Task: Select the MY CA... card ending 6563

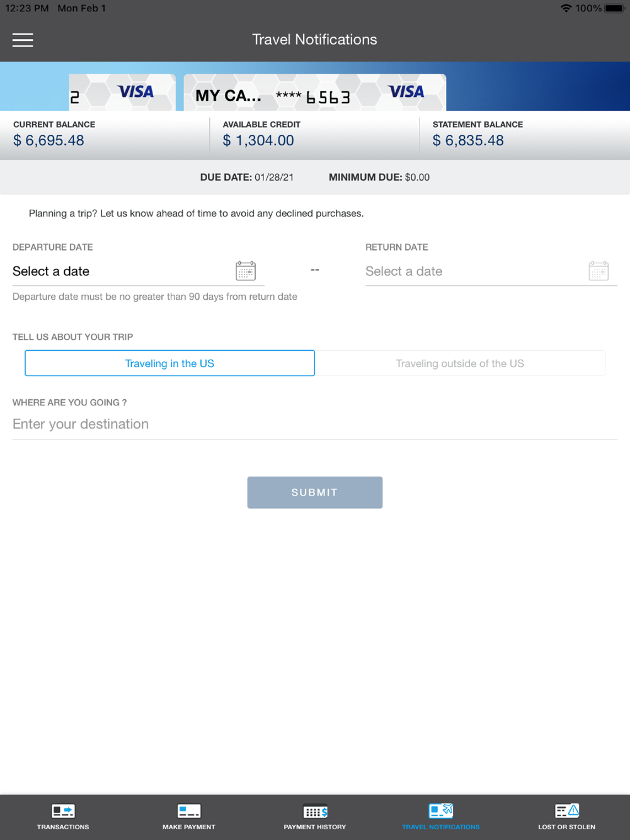Action: [x=315, y=93]
